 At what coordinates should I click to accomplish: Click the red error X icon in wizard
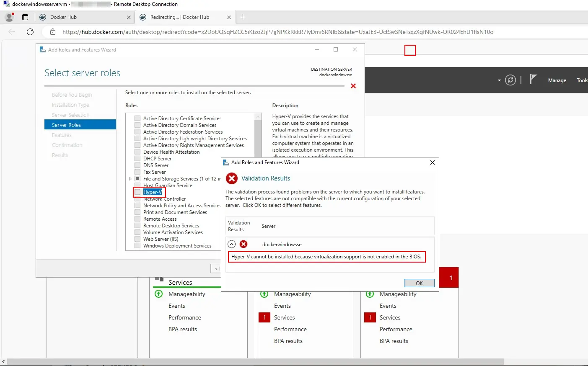click(353, 86)
